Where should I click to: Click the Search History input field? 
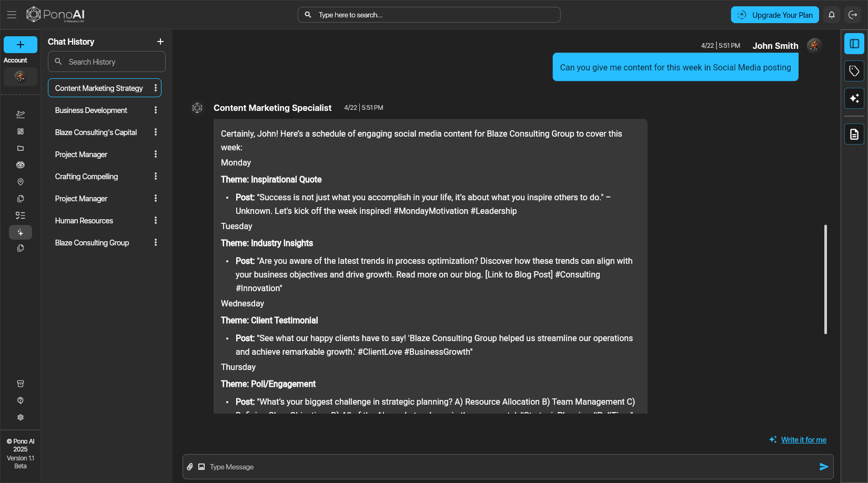(113, 62)
